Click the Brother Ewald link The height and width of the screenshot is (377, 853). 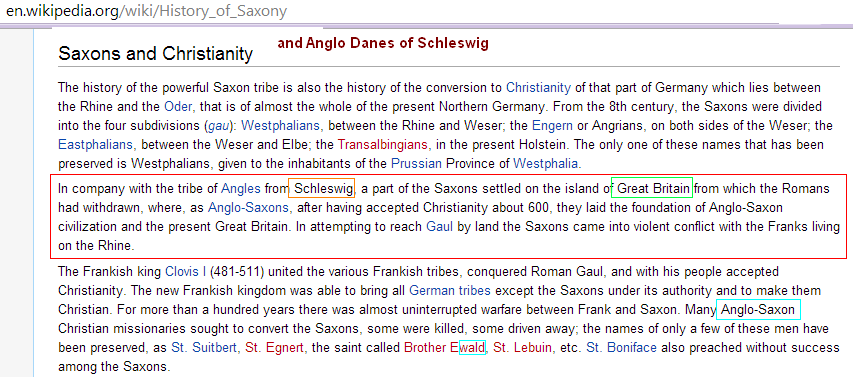[444, 348]
